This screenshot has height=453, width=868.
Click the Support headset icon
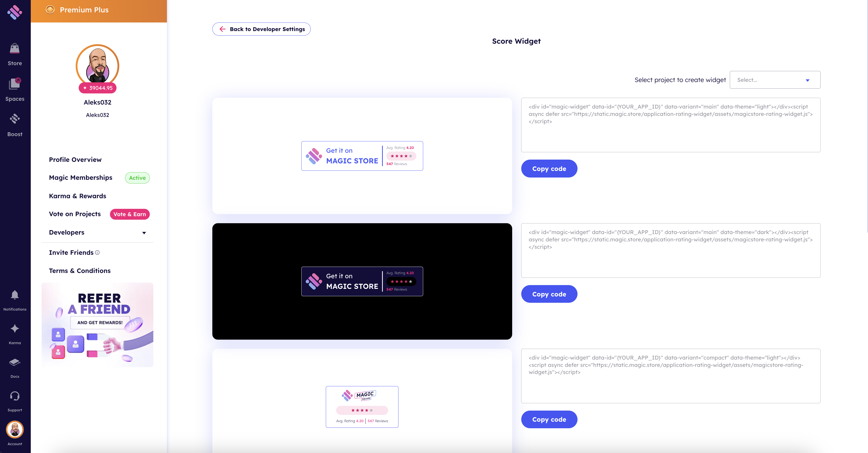point(15,396)
